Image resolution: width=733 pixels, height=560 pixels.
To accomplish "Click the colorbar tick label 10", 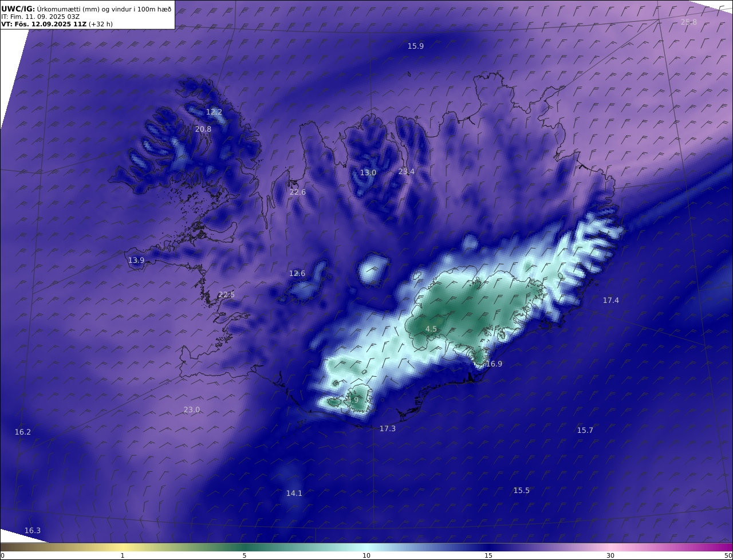I will pyautogui.click(x=366, y=555).
